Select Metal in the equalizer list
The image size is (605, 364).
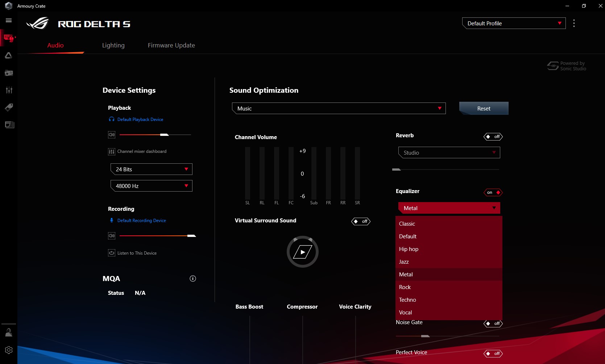tap(449, 275)
